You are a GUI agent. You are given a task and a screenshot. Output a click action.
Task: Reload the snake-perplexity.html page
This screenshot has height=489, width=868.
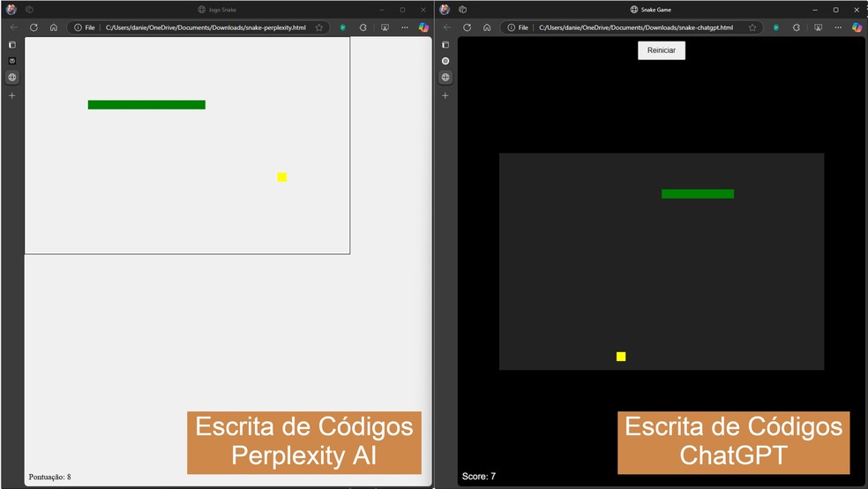(x=34, y=27)
